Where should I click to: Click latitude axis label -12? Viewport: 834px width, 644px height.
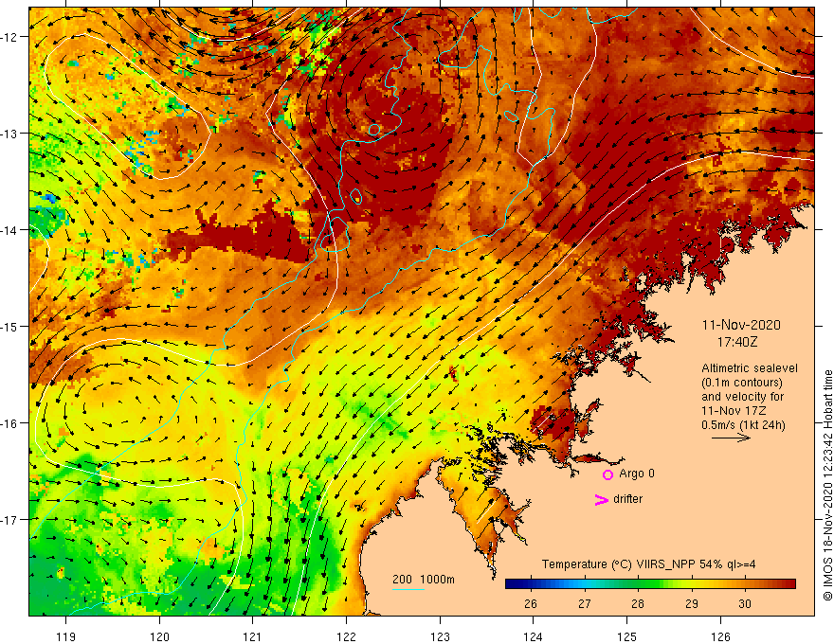click(x=9, y=37)
